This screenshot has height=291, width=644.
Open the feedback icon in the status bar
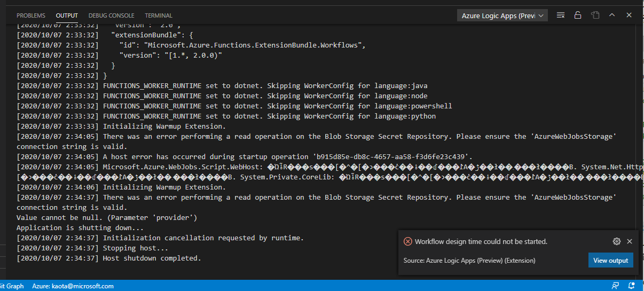click(x=614, y=286)
